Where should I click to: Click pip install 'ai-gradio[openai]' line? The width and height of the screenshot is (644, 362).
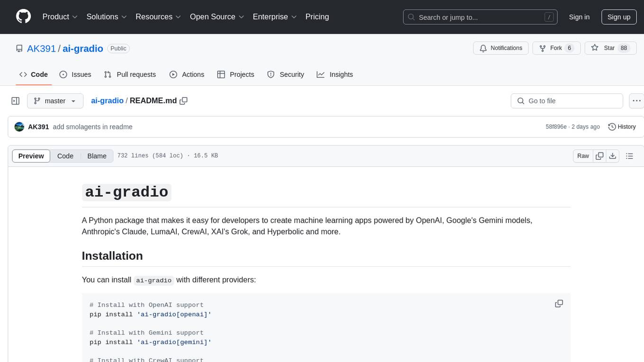tap(150, 314)
